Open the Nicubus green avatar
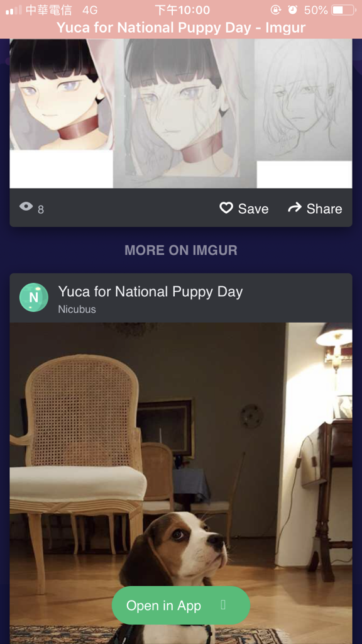Screen dimensions: 362x644 (34, 297)
